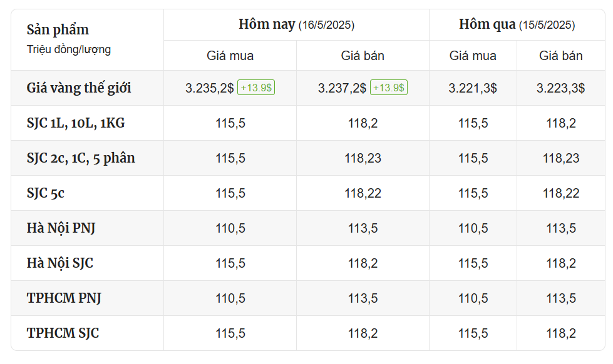Image resolution: width=613 pixels, height=364 pixels.
Task: Select the SJC 1L, 10L, 1KG row
Action: pos(308,123)
